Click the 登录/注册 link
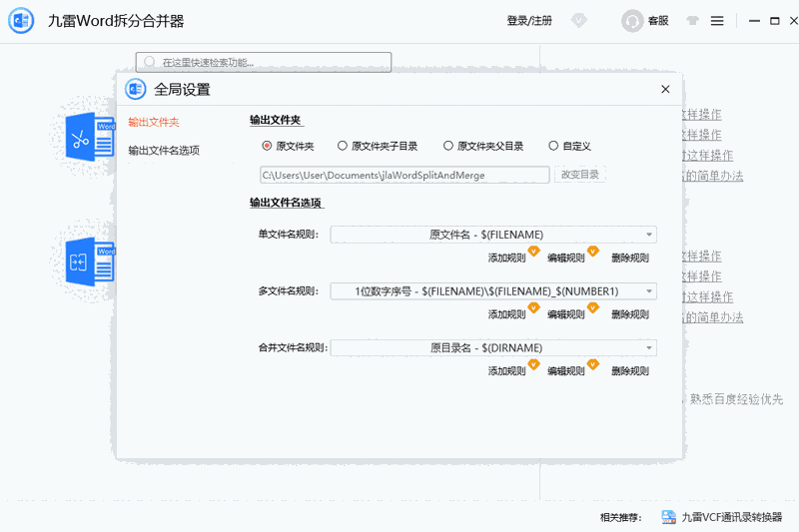Viewport: 799px width, 532px height. pos(529,21)
